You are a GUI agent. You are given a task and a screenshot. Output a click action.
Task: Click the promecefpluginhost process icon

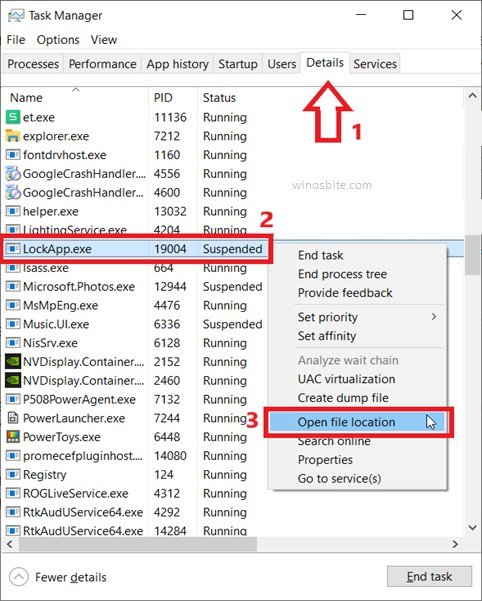point(13,455)
